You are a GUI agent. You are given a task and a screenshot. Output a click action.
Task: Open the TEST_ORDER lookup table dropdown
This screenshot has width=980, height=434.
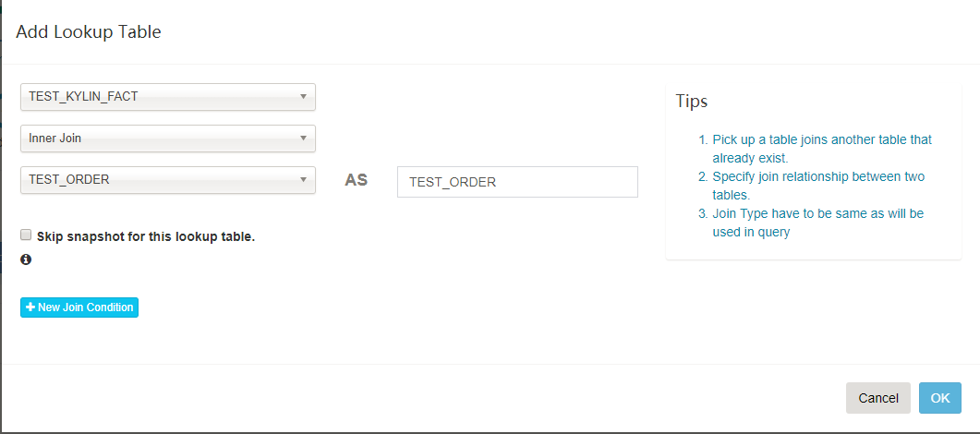pos(157,180)
